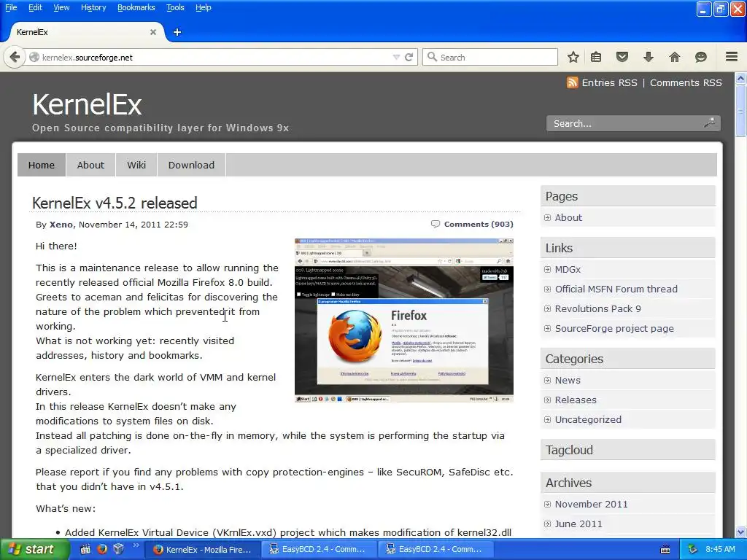Open Comments (903) link
747x560 pixels.
pos(479,224)
